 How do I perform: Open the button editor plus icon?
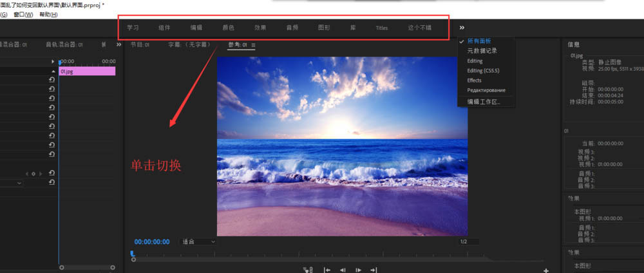pos(546,270)
